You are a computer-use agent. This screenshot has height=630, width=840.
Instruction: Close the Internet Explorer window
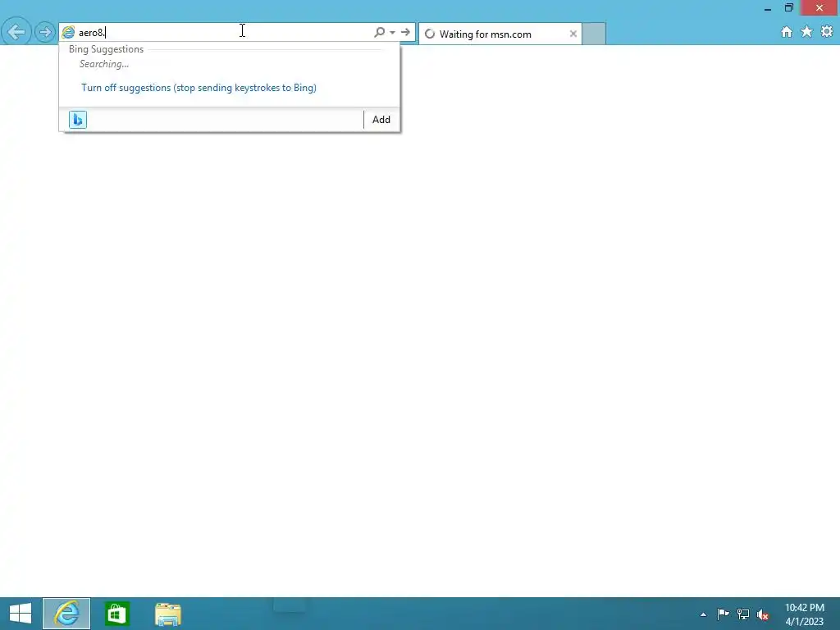(819, 7)
